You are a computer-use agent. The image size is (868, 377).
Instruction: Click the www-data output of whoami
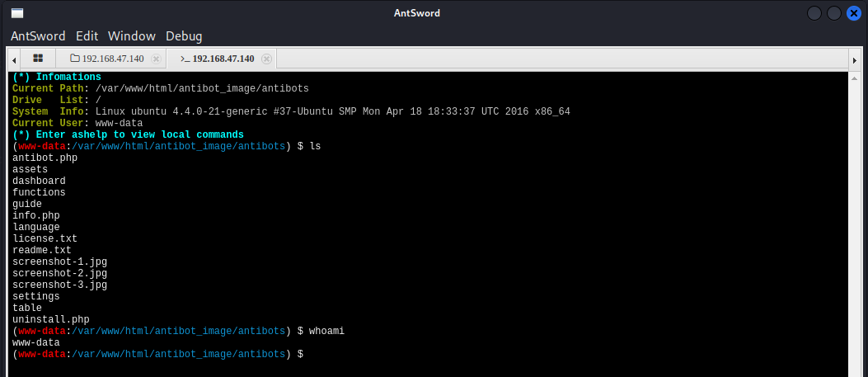36,342
